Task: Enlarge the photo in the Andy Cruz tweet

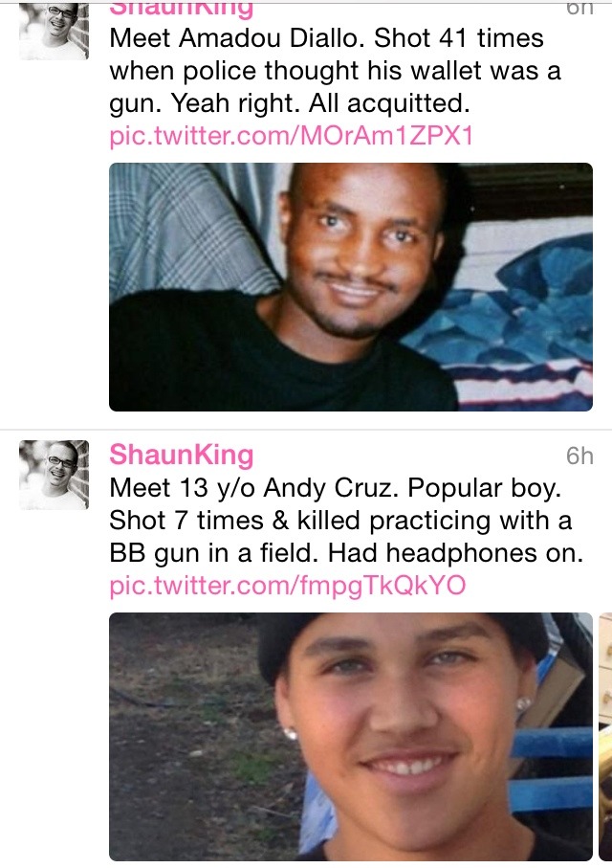Action: pos(351,737)
